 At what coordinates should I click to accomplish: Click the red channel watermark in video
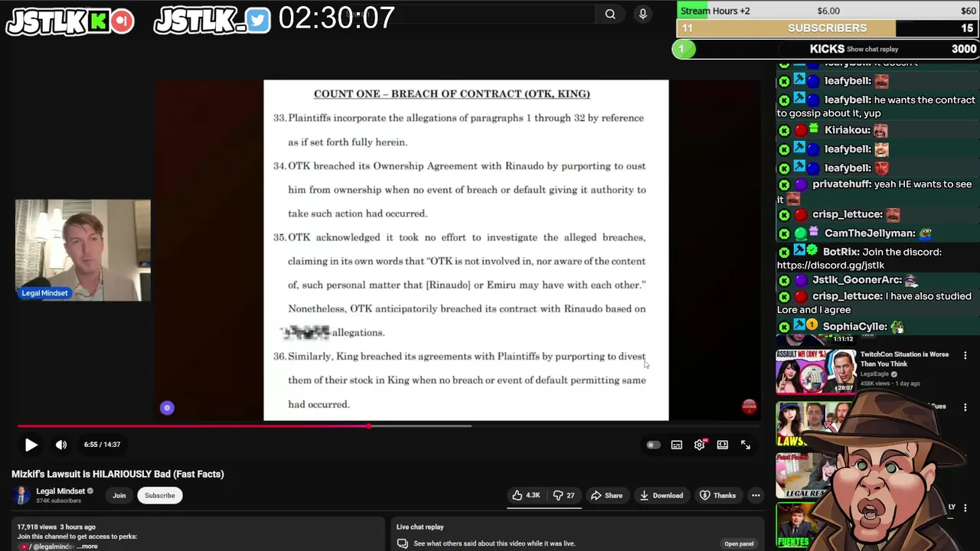pos(749,407)
